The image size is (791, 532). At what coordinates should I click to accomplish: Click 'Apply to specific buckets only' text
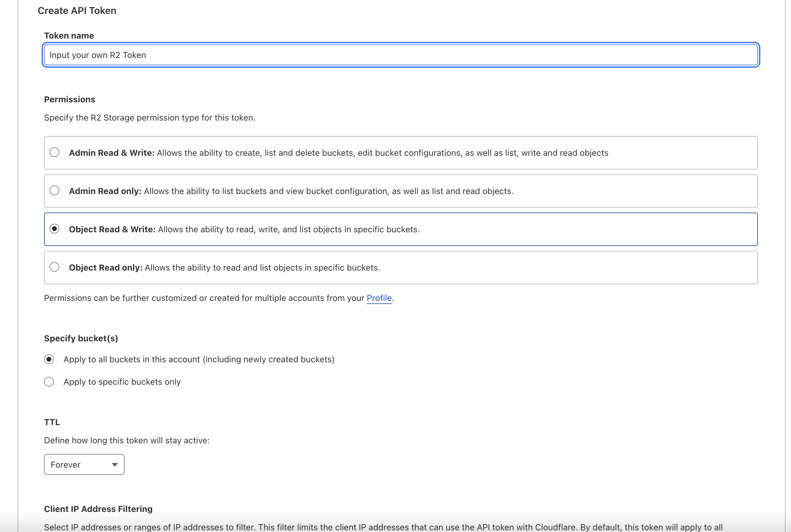[x=122, y=382]
